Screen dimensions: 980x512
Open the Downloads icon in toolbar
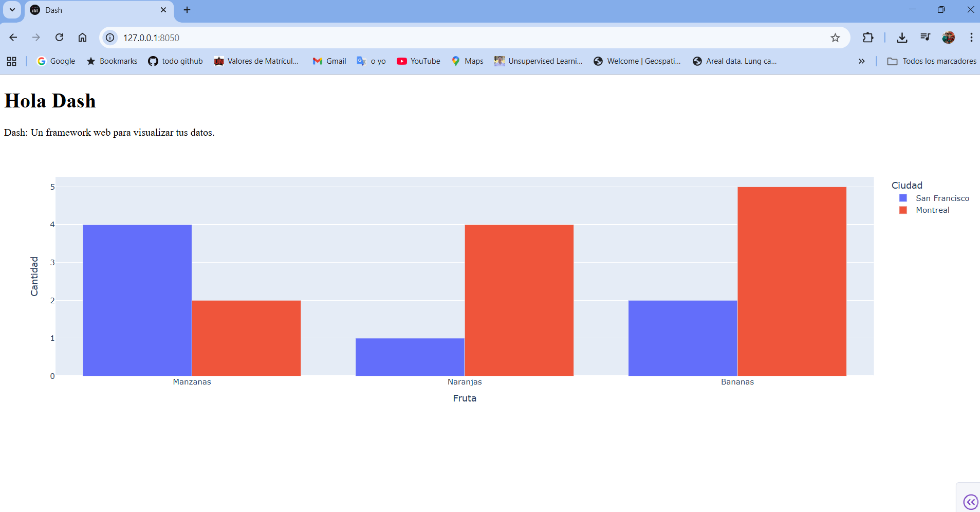click(902, 38)
